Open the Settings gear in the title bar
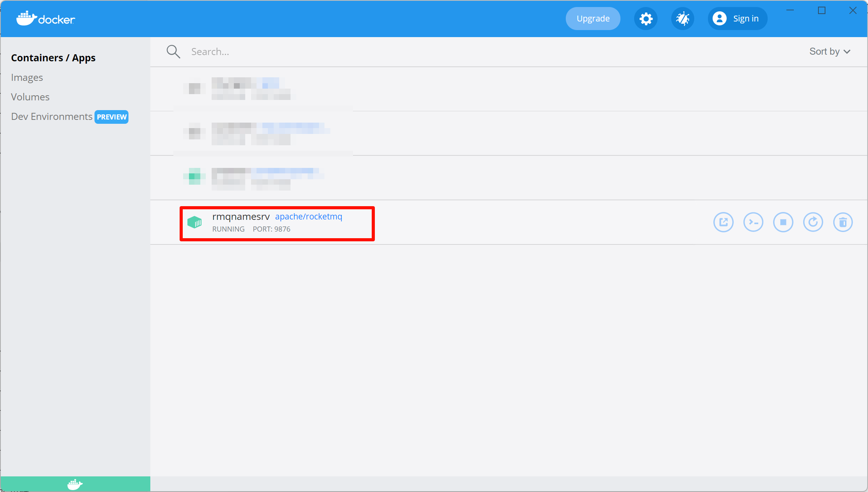The height and width of the screenshot is (492, 868). 646,18
